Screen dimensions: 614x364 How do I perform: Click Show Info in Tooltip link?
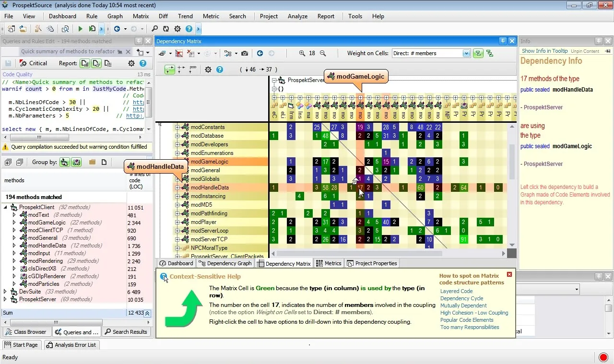click(x=544, y=51)
